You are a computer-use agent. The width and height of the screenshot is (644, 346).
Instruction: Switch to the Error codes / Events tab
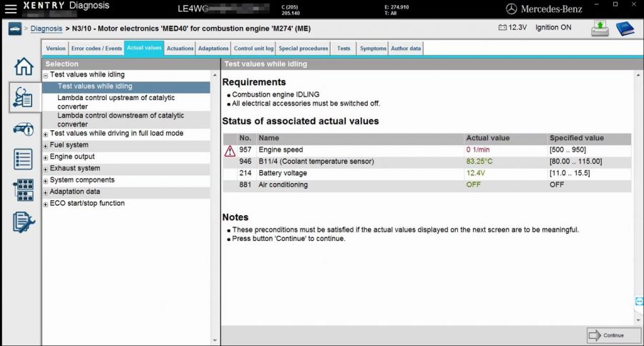point(97,49)
